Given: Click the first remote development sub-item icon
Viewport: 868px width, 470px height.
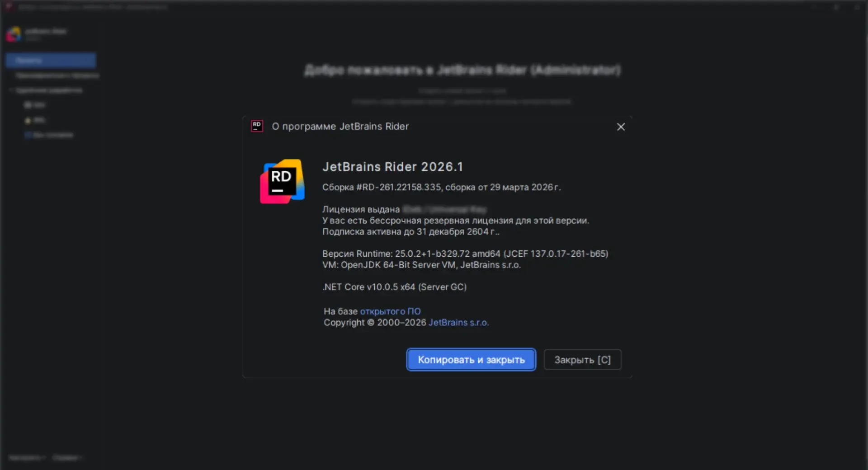Looking at the screenshot, I should (x=28, y=105).
